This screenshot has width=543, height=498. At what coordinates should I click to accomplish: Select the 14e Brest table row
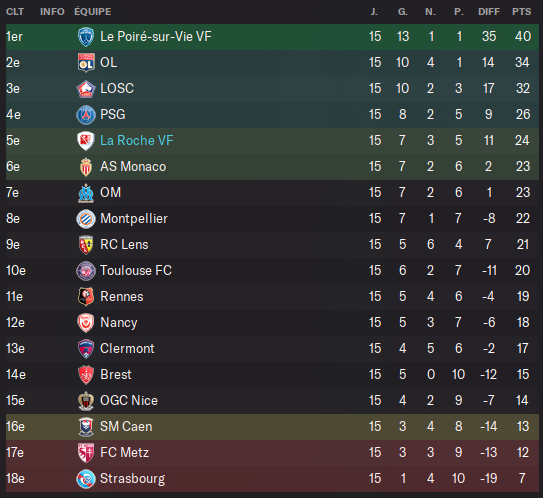point(272,375)
